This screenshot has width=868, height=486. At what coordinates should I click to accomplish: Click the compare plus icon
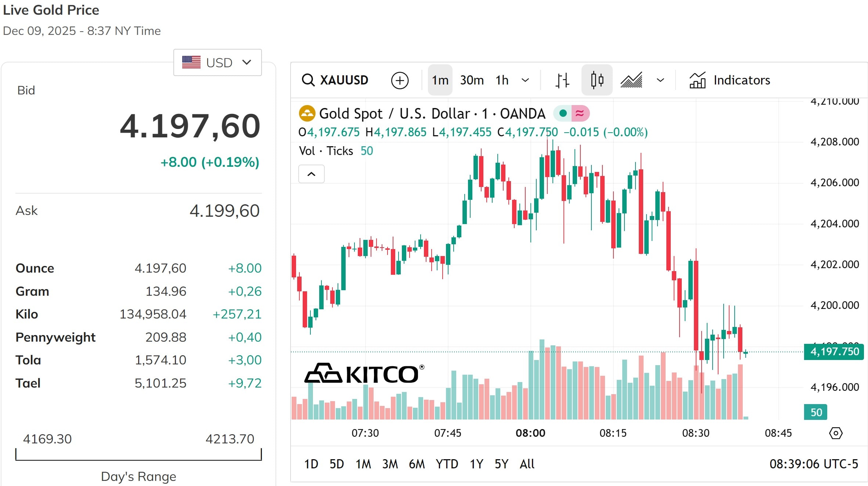click(x=400, y=80)
